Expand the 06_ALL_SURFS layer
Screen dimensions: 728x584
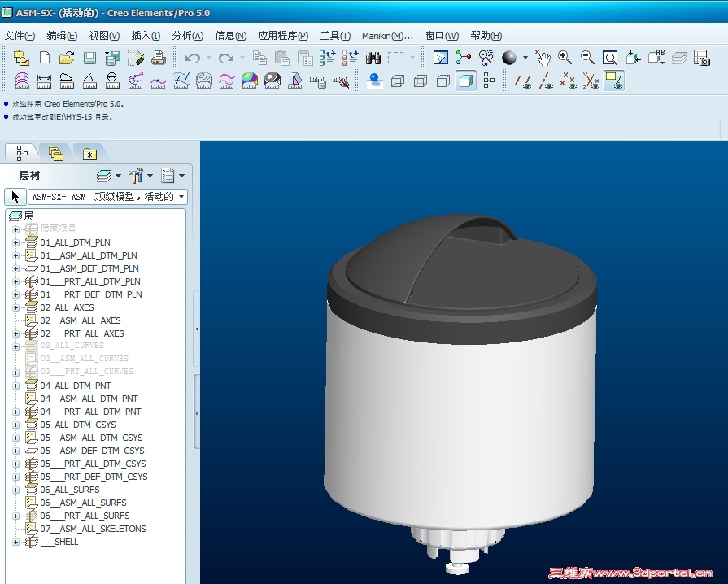coord(15,490)
